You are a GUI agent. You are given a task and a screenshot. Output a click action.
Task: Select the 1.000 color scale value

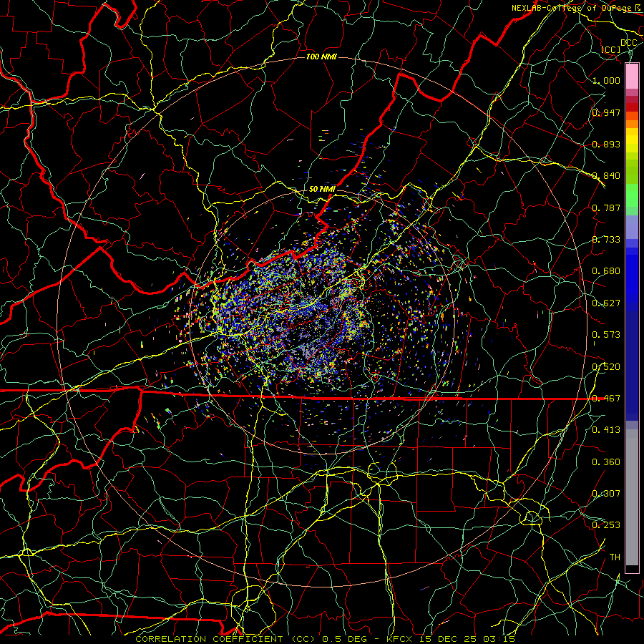[x=606, y=80]
